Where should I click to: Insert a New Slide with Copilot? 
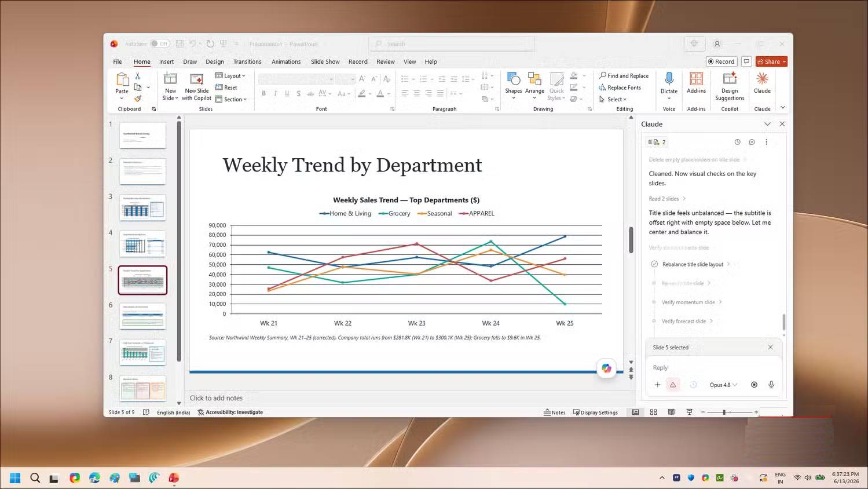tap(196, 86)
